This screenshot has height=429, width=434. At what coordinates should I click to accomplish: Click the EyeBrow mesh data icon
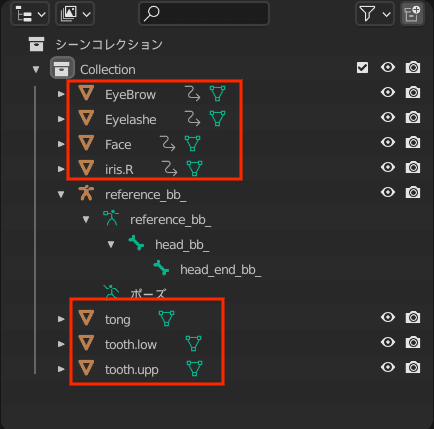217,94
